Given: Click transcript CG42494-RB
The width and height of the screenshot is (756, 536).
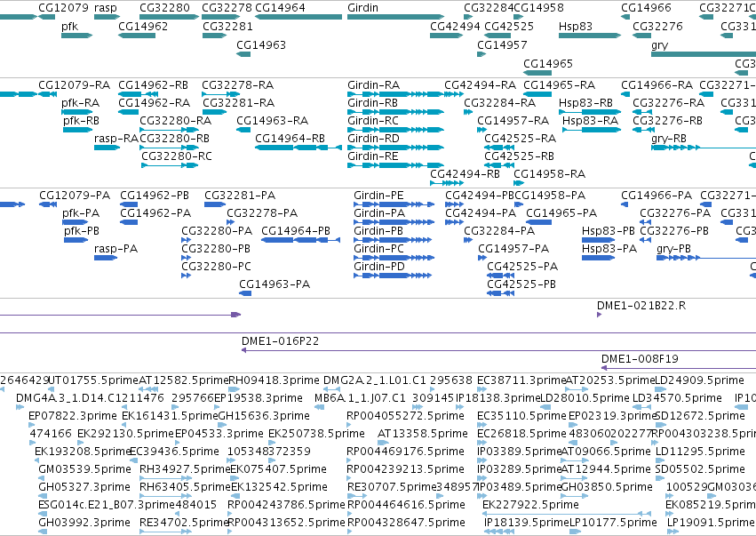Looking at the screenshot, I should [447, 183].
